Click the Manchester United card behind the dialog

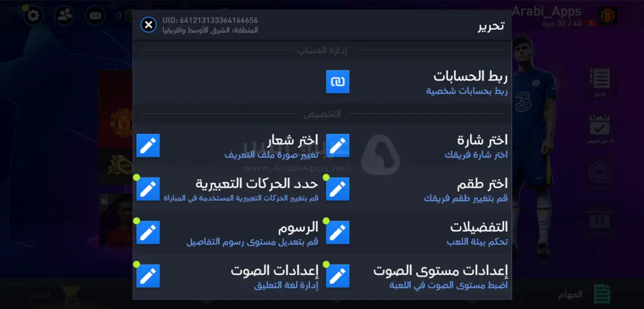tap(116, 109)
